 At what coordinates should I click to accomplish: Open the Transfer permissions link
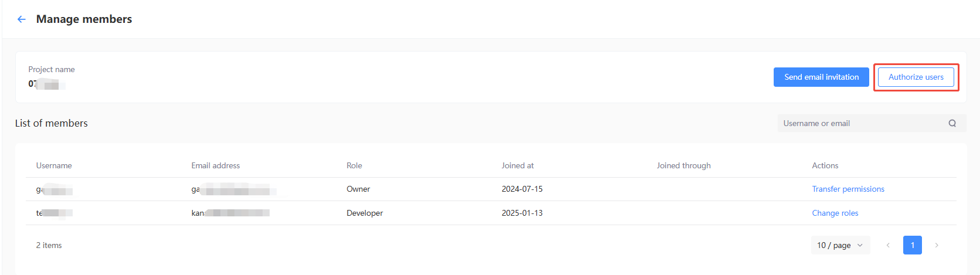pyautogui.click(x=848, y=189)
